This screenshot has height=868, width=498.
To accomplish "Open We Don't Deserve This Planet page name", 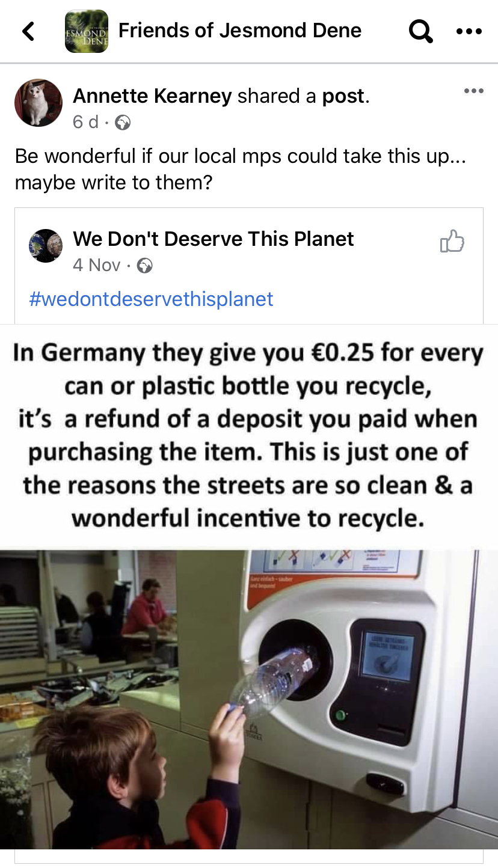I will [214, 239].
